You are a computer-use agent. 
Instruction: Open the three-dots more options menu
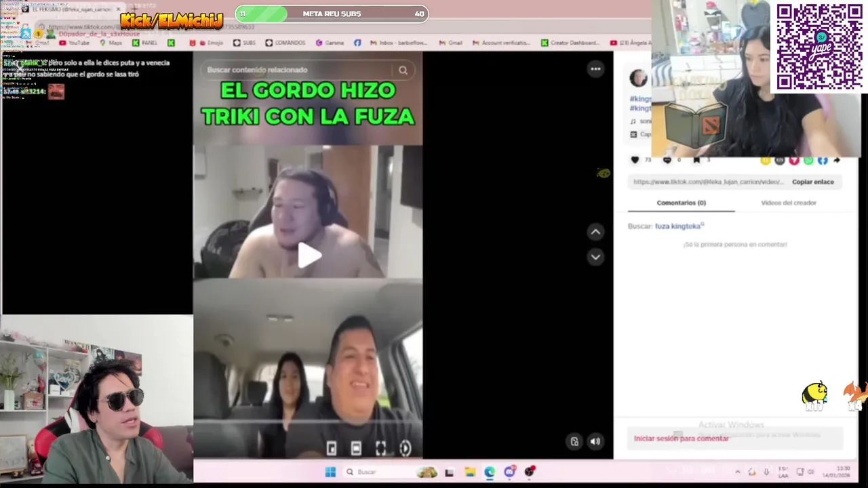coord(595,68)
